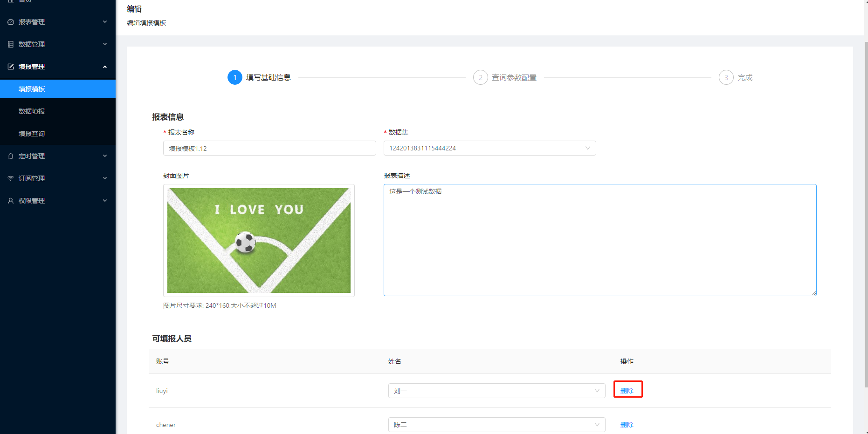868x434 pixels.
Task: Click step 2 circle 查询参数配置
Action: pyautogui.click(x=481, y=77)
